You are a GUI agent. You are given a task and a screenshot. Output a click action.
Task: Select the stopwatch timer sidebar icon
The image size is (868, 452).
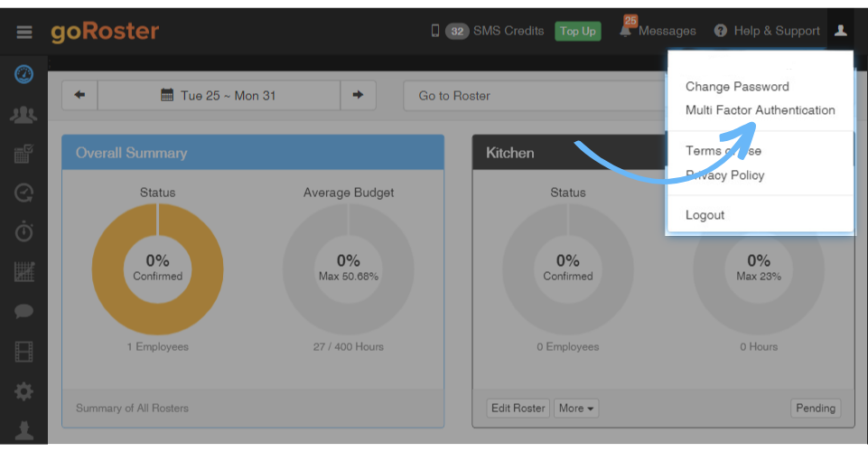coord(23,231)
